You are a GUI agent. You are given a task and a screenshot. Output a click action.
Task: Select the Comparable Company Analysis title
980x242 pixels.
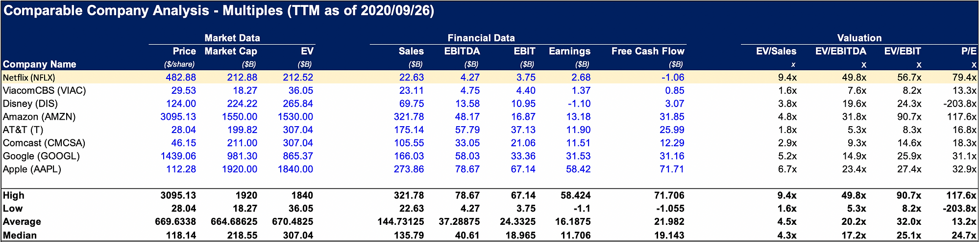[x=219, y=11]
